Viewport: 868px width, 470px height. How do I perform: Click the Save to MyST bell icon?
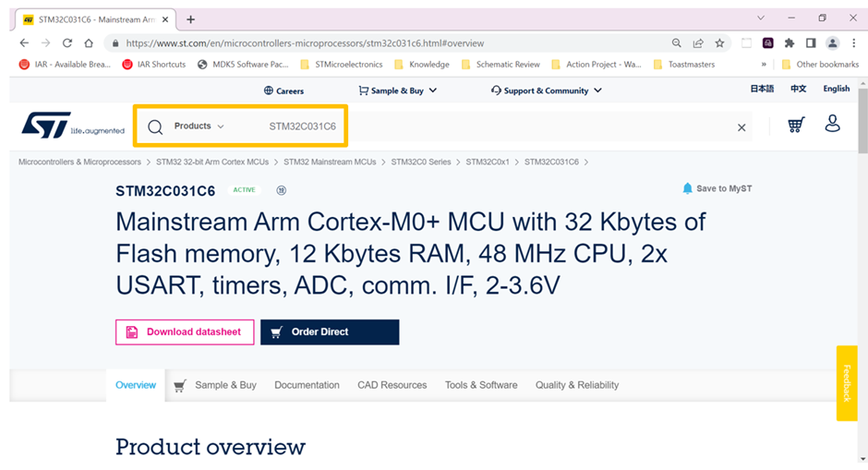tap(687, 188)
